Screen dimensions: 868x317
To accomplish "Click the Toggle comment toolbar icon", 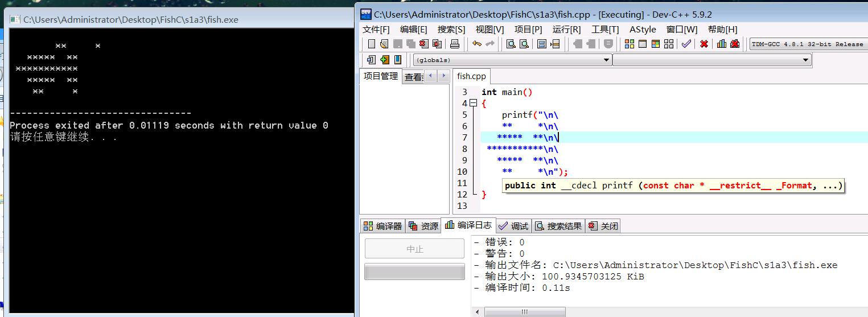I will pos(608,44).
